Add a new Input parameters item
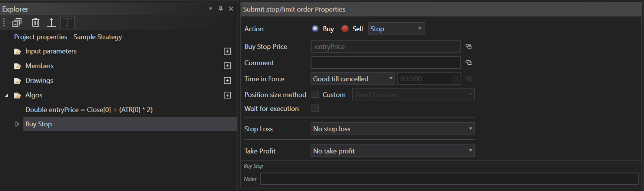Image resolution: width=644 pixels, height=191 pixels. pos(227,51)
